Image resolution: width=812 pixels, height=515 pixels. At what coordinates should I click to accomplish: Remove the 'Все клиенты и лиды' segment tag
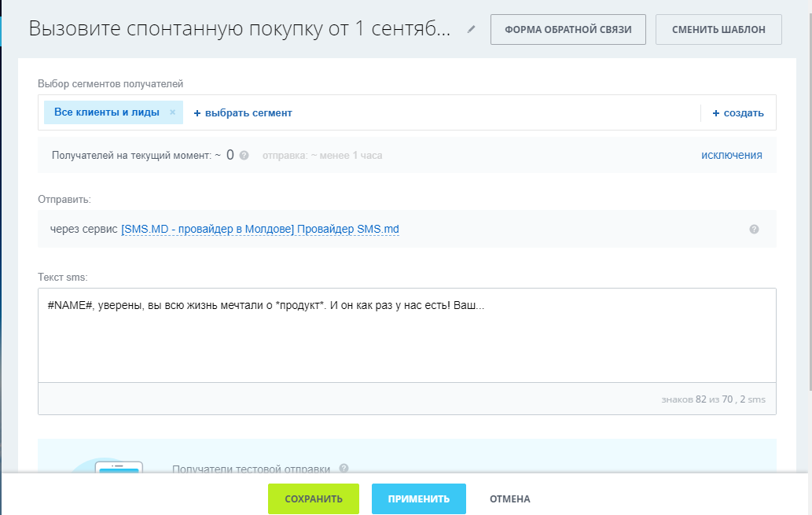click(172, 112)
